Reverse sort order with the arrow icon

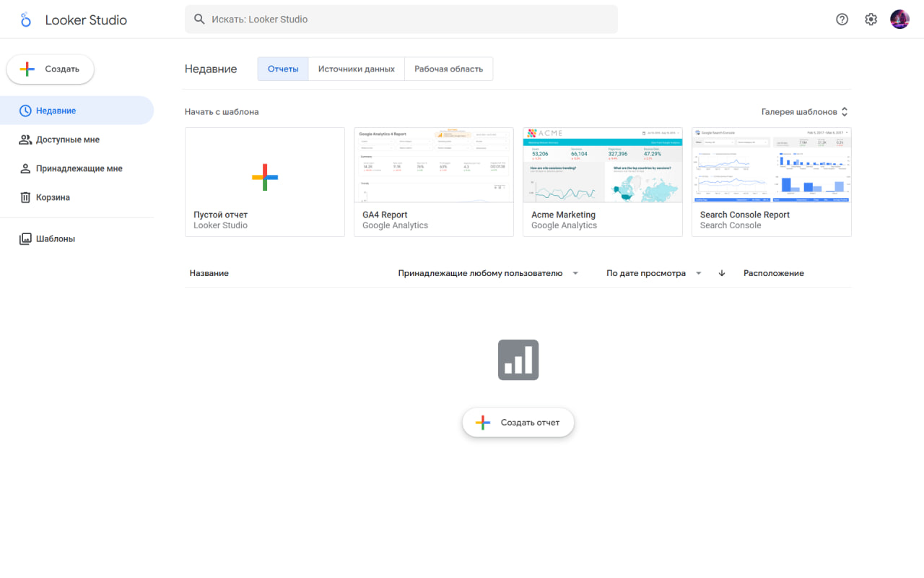click(x=721, y=273)
